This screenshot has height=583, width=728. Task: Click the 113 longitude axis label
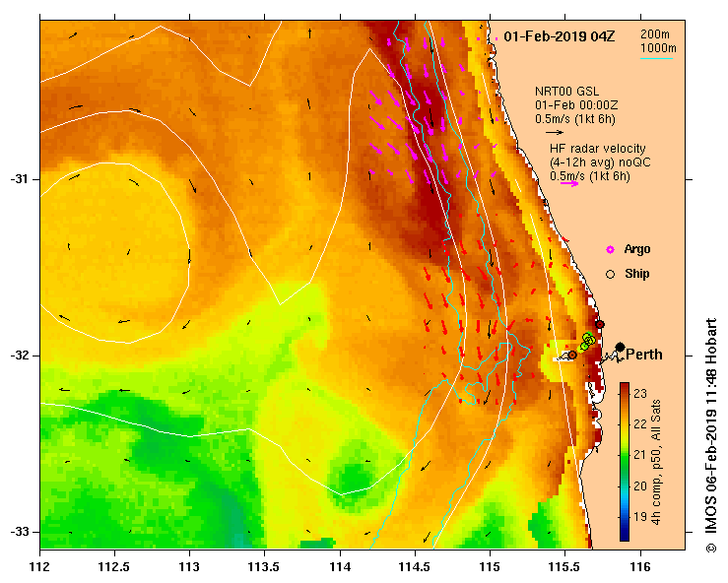[190, 567]
